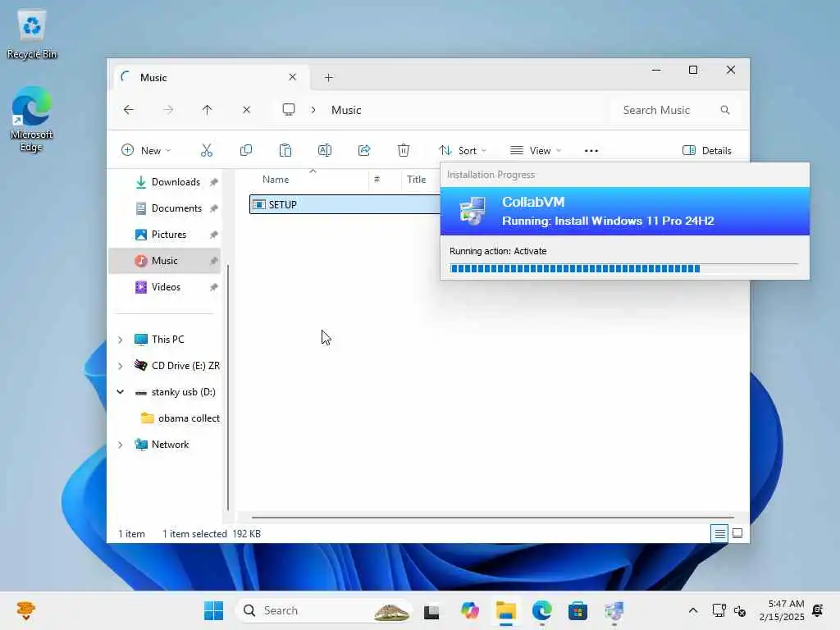
Task: Switch to large thumbnails view
Action: pyautogui.click(x=737, y=533)
